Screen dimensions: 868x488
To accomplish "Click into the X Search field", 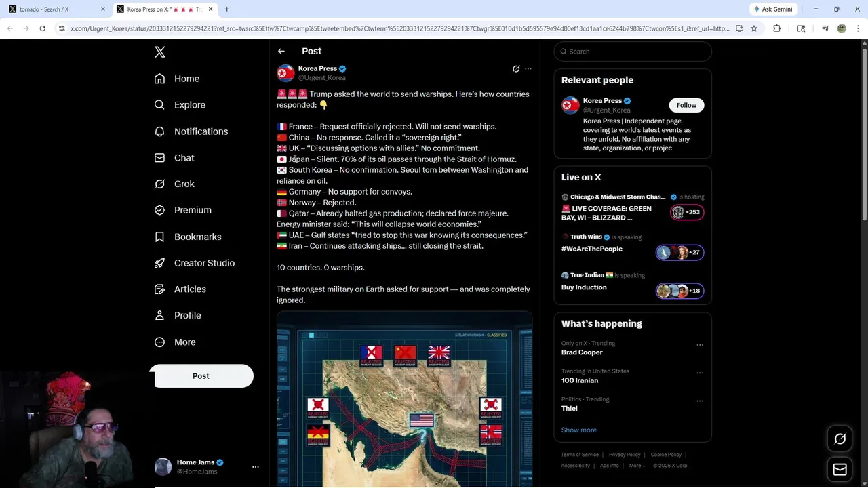I will (x=633, y=52).
